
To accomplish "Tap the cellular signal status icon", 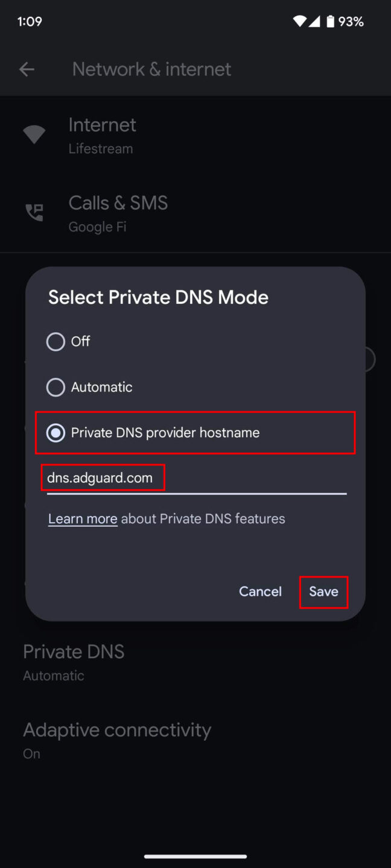I will 314,22.
